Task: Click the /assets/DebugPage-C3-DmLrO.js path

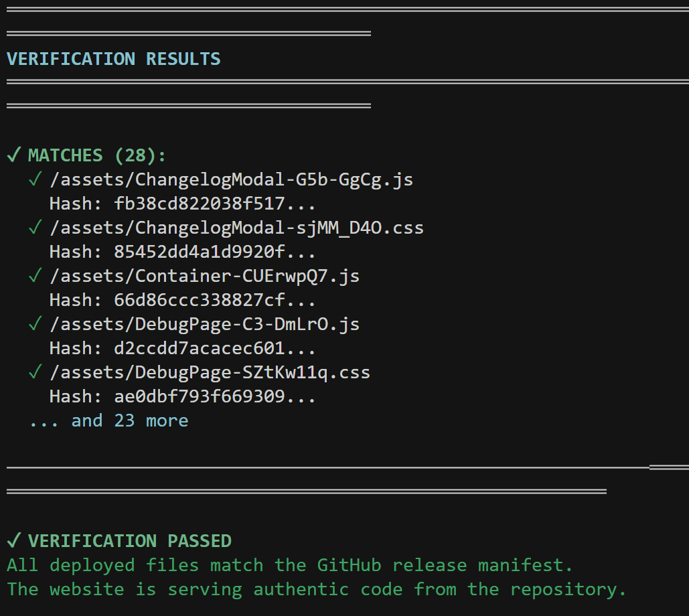Action: pyautogui.click(x=204, y=324)
